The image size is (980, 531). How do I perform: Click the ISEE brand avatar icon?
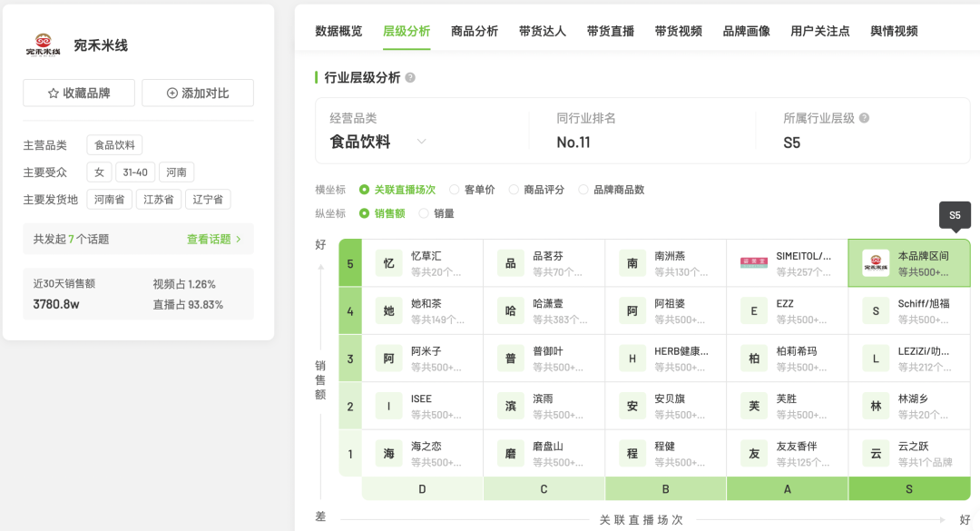(x=388, y=406)
